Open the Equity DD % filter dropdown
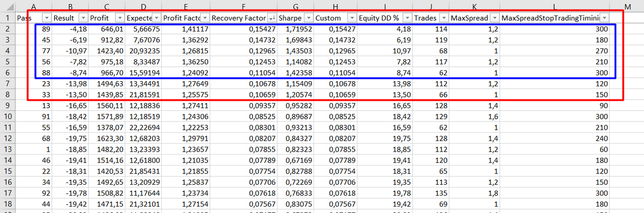This screenshot has height=213, width=644. click(x=407, y=17)
